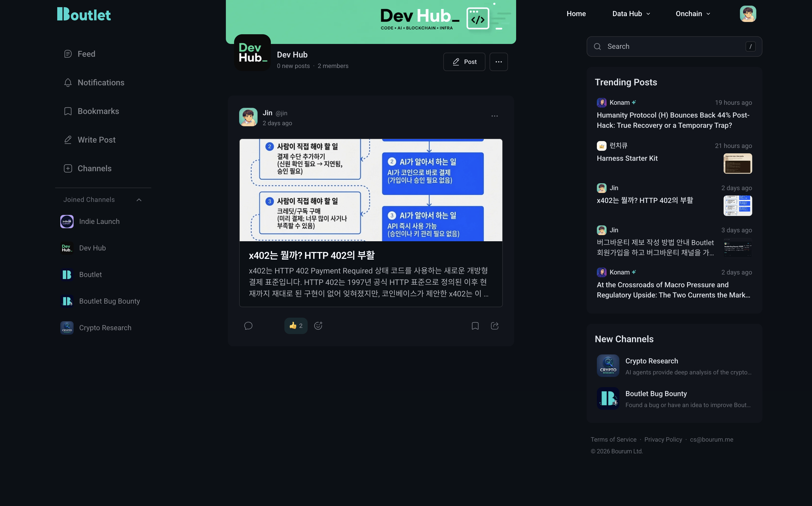The height and width of the screenshot is (506, 812).
Task: Click Konam's avatar on the 19 hours ago post
Action: point(601,103)
